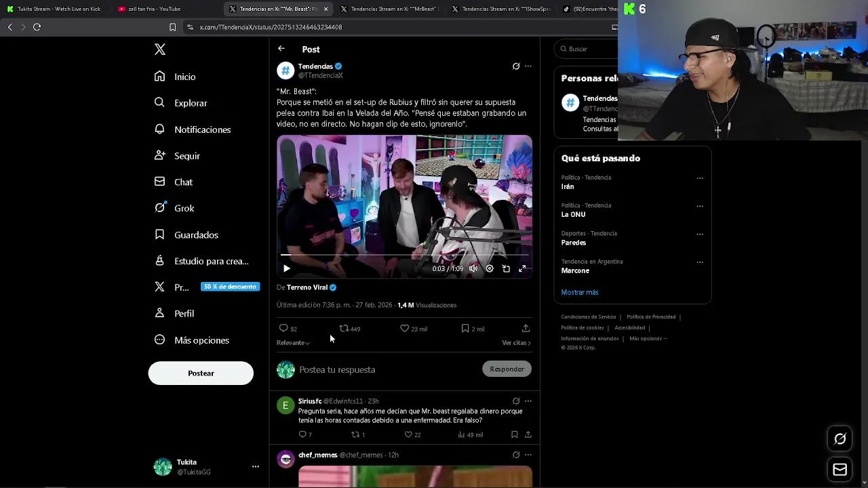Open Explorar search page
868x488 pixels.
tap(180, 103)
